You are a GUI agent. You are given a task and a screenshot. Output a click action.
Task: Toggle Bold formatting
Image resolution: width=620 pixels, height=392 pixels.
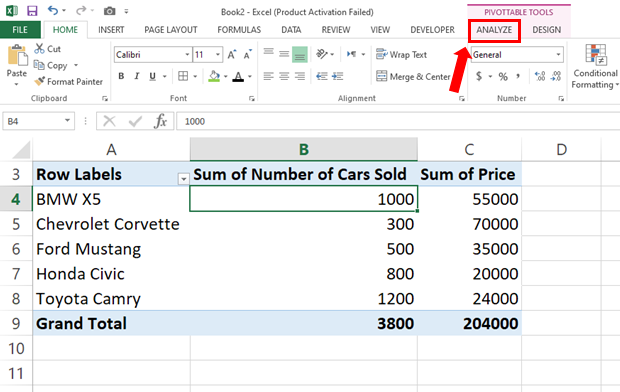coord(121,76)
